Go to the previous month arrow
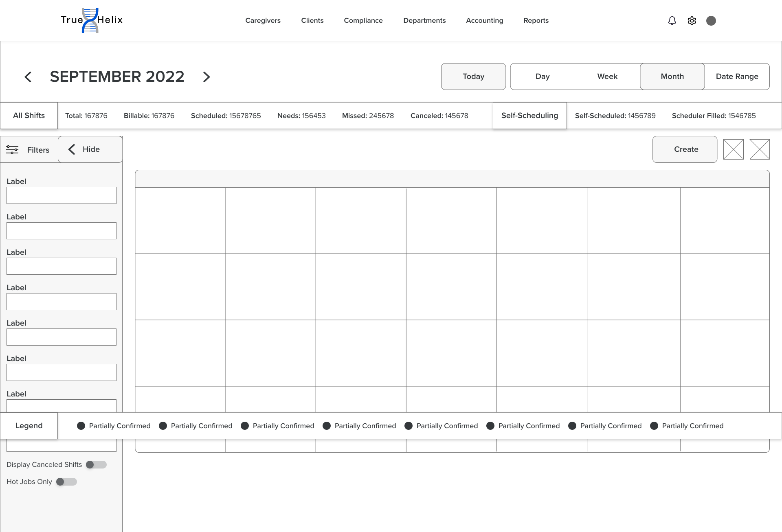Image resolution: width=782 pixels, height=532 pixels. 28,77
